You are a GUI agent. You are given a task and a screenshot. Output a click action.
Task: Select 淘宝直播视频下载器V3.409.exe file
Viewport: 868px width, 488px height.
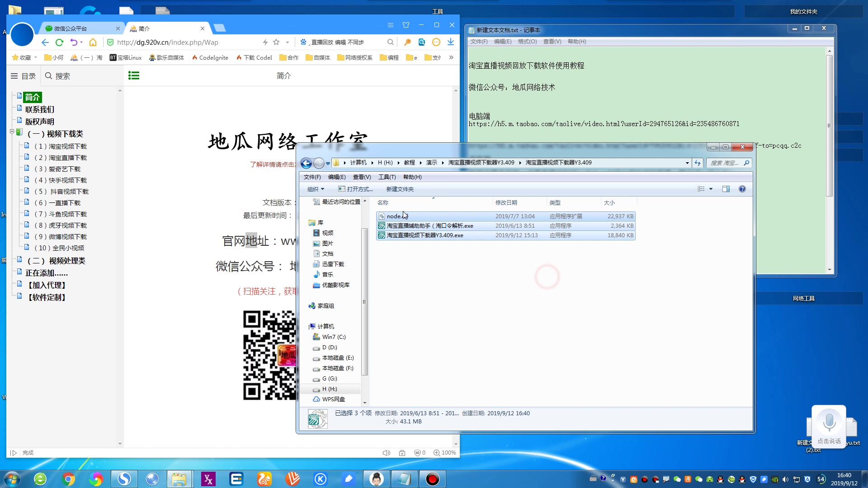tap(505, 235)
